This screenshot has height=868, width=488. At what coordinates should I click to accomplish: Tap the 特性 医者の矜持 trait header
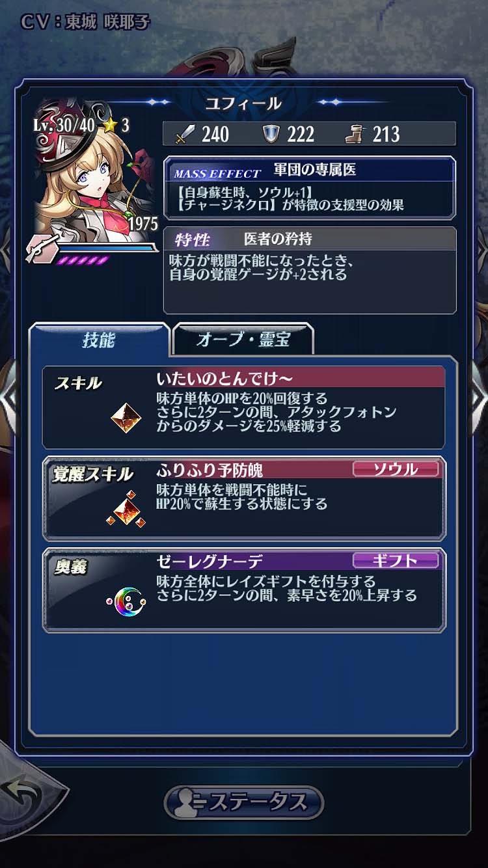tap(310, 239)
